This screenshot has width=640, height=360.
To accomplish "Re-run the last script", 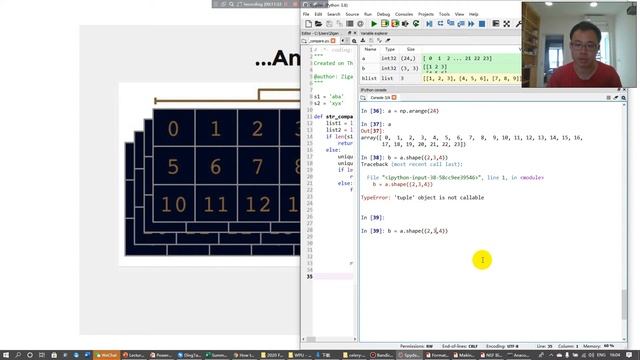I will pyautogui.click(x=416, y=24).
